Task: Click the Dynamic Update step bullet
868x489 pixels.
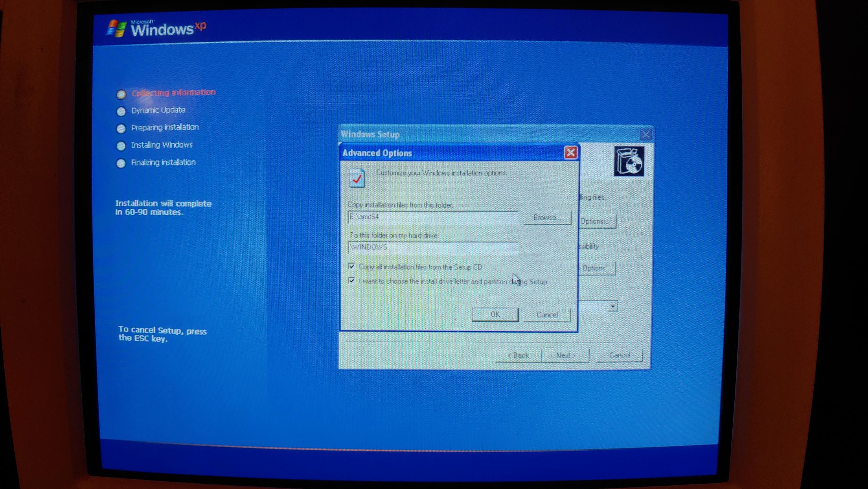Action: click(x=121, y=111)
